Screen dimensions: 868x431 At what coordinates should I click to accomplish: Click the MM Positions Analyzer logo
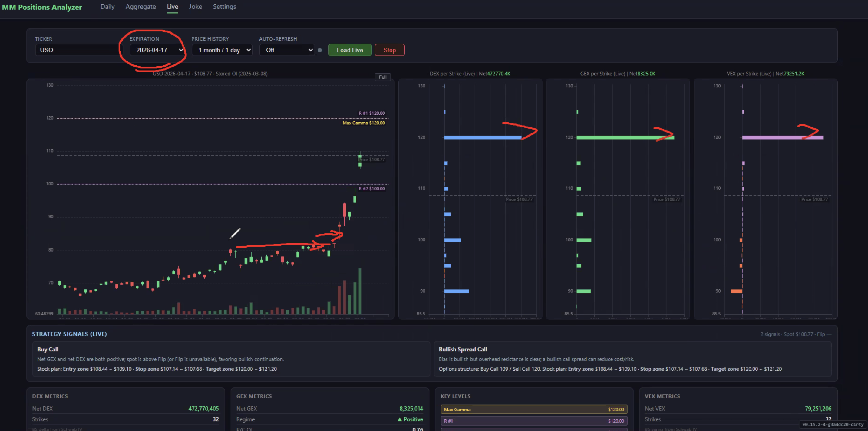pyautogui.click(x=42, y=7)
